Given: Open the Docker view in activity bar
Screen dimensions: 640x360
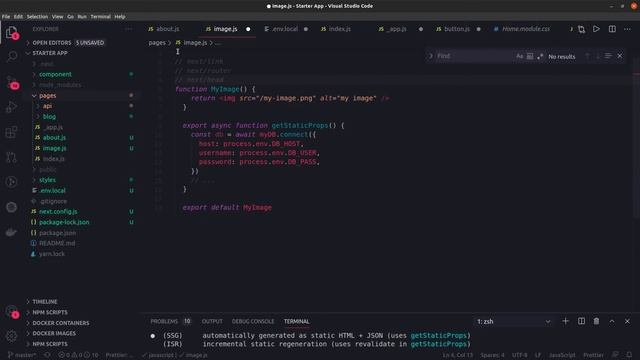Looking at the screenshot, I should point(11,232).
